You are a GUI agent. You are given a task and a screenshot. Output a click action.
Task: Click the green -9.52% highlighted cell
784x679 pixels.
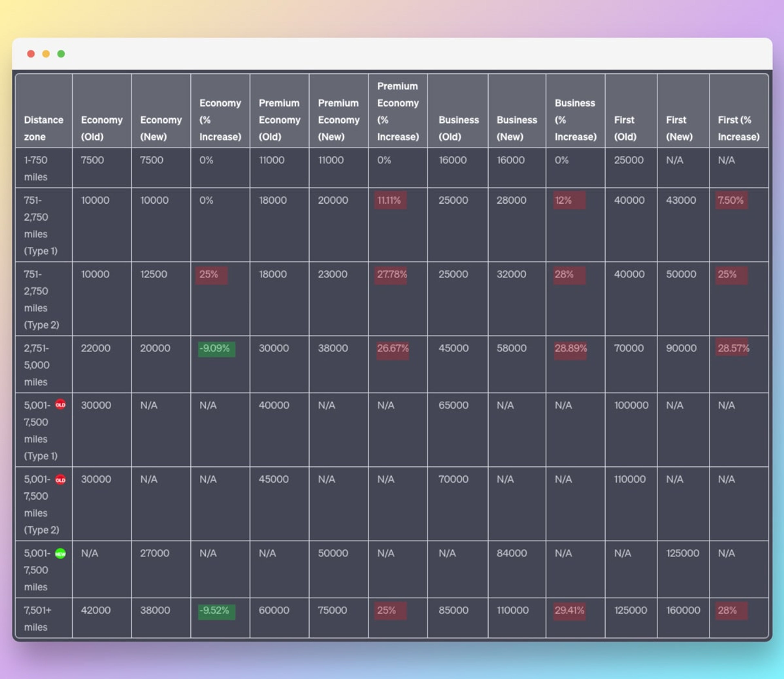tap(216, 610)
